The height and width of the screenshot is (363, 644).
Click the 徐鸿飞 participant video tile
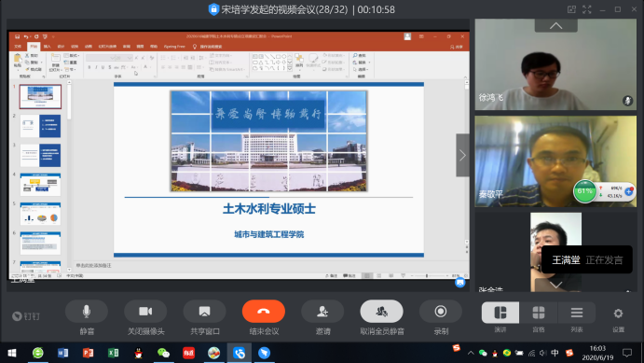click(x=555, y=64)
